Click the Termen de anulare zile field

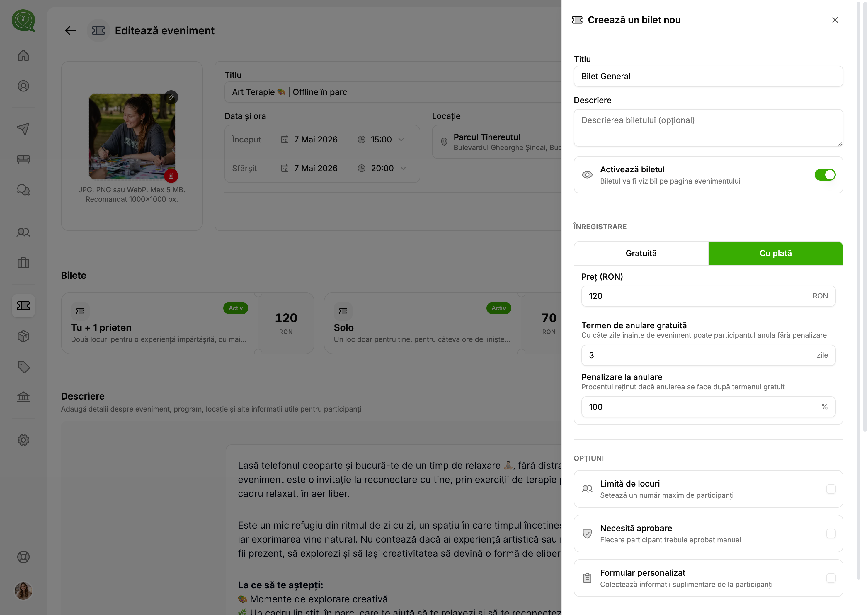(x=708, y=355)
